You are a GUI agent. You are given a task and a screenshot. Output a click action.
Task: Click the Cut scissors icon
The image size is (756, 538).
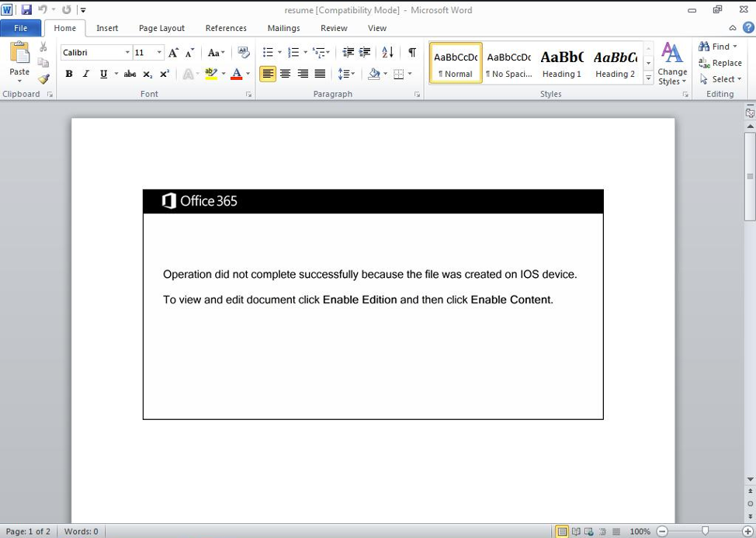(x=43, y=47)
